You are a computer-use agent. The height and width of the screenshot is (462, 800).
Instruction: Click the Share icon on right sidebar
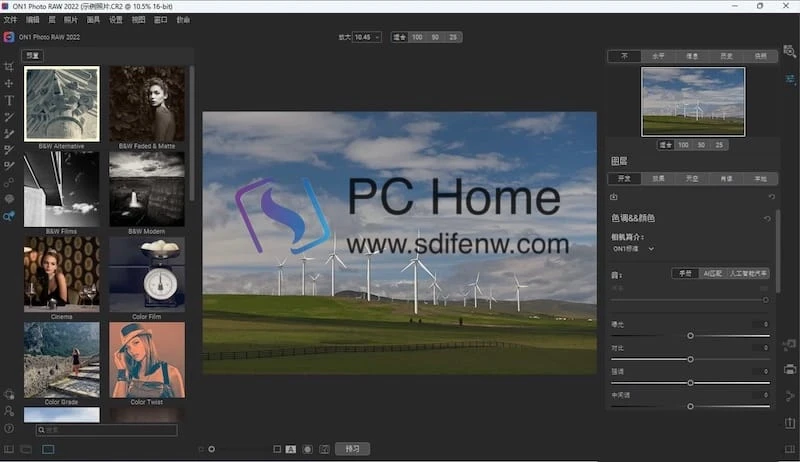click(790, 396)
